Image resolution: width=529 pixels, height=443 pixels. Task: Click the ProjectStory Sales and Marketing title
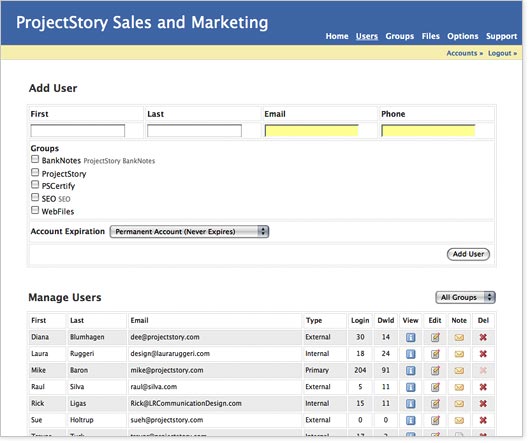(142, 23)
